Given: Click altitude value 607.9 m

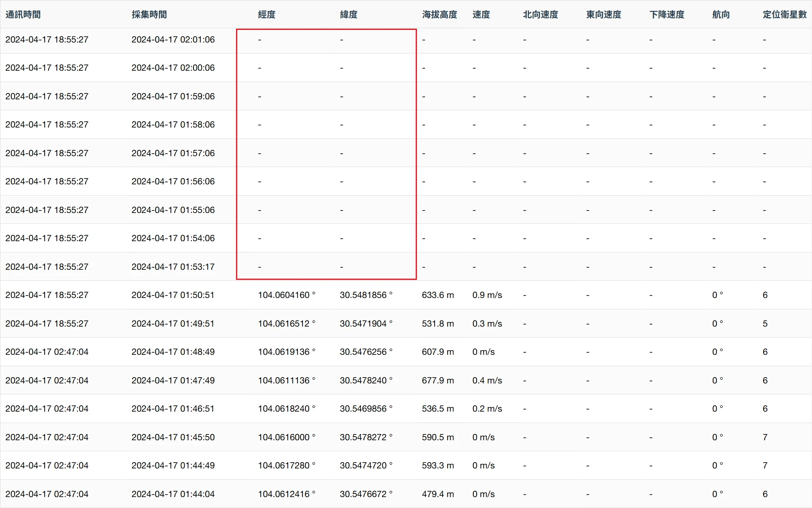Looking at the screenshot, I should coord(438,352).
